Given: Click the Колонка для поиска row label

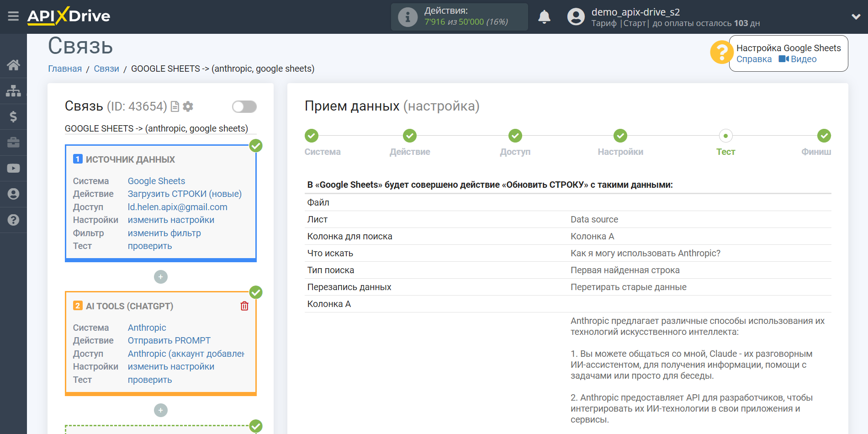Looking at the screenshot, I should pyautogui.click(x=349, y=237).
